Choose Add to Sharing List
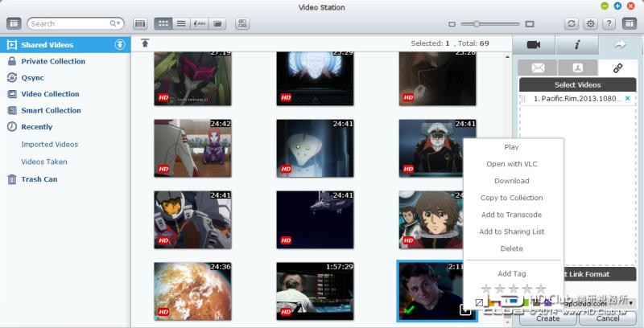Image resolution: width=644 pixels, height=328 pixels. click(x=512, y=232)
